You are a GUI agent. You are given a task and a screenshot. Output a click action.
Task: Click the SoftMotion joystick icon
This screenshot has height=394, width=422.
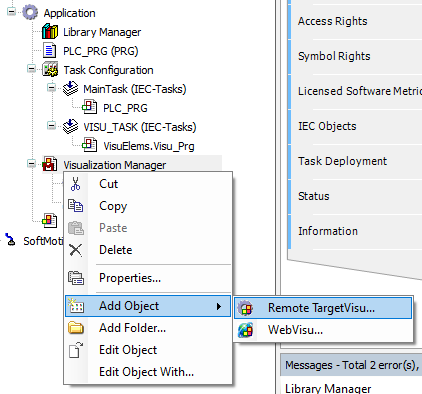coord(11,240)
